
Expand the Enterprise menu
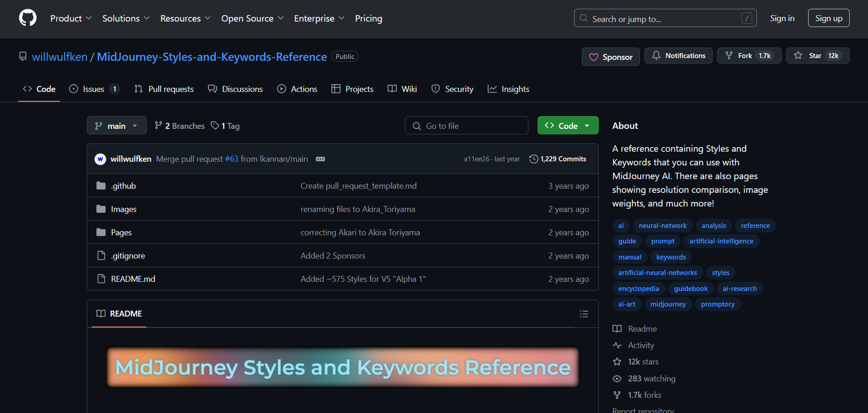pos(319,18)
